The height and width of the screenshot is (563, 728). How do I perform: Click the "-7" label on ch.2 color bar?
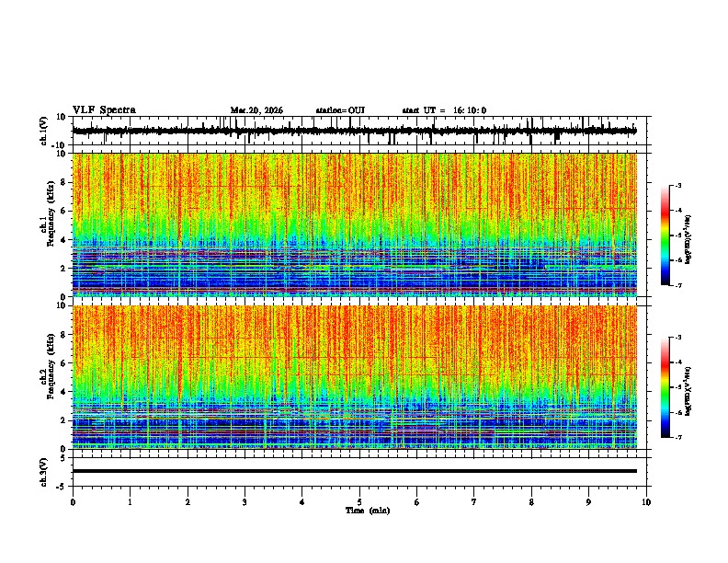(677, 437)
